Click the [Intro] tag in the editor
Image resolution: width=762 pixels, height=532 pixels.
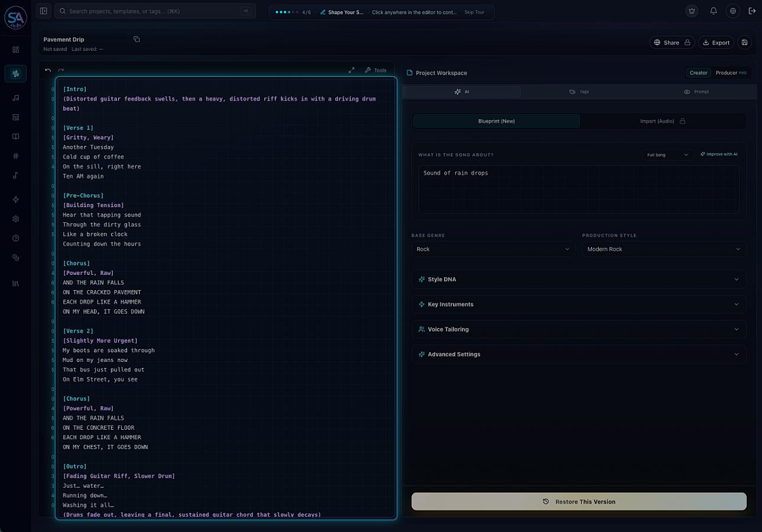(x=74, y=89)
